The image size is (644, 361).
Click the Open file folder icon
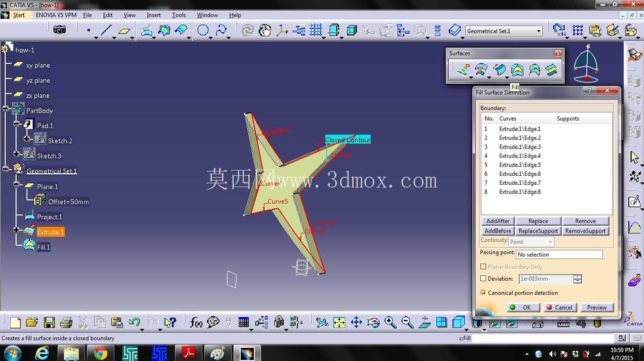(32, 323)
